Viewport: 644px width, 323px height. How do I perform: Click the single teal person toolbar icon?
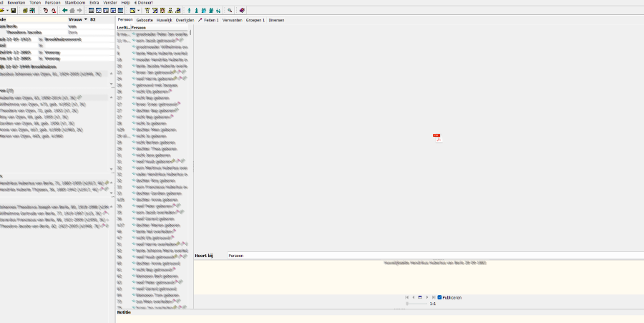point(189,11)
